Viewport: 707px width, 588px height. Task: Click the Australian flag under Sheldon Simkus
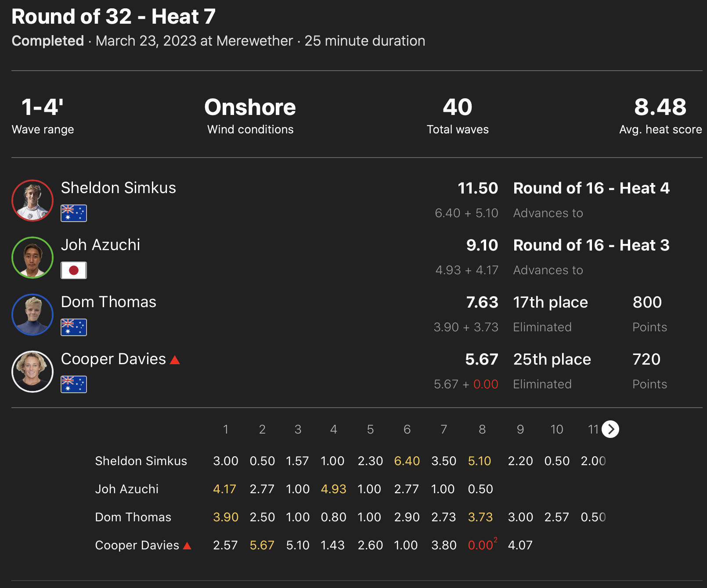pyautogui.click(x=74, y=213)
